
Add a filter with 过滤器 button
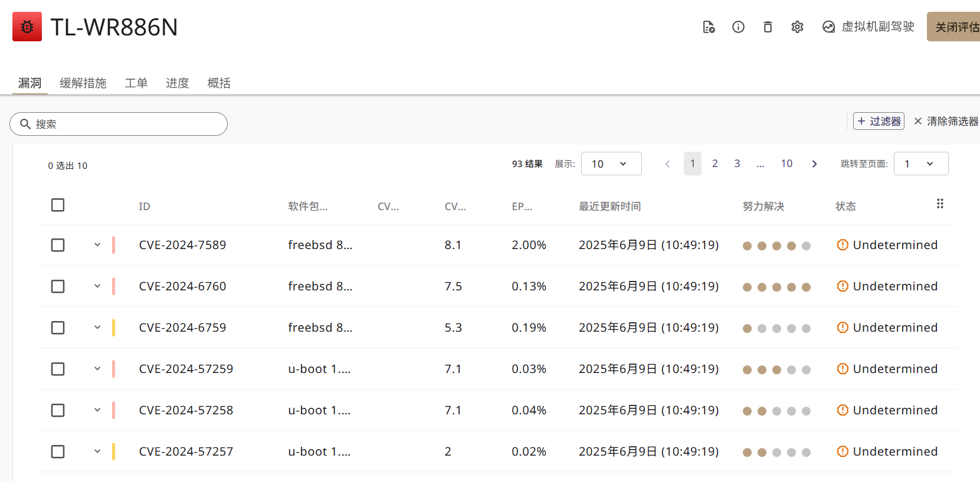tap(879, 121)
